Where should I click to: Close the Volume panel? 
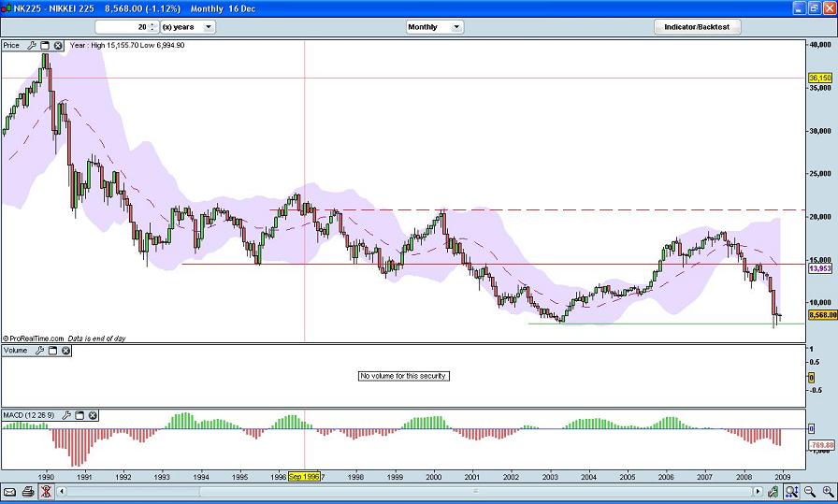(x=65, y=351)
